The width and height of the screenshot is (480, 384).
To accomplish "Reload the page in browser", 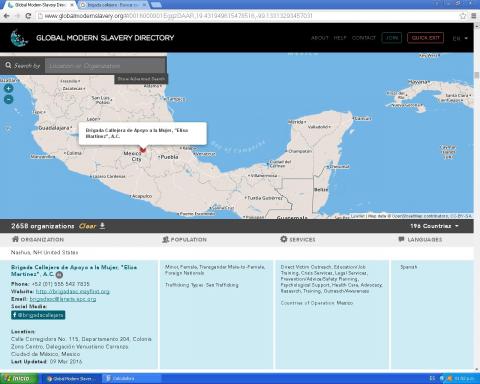I will [x=28, y=16].
